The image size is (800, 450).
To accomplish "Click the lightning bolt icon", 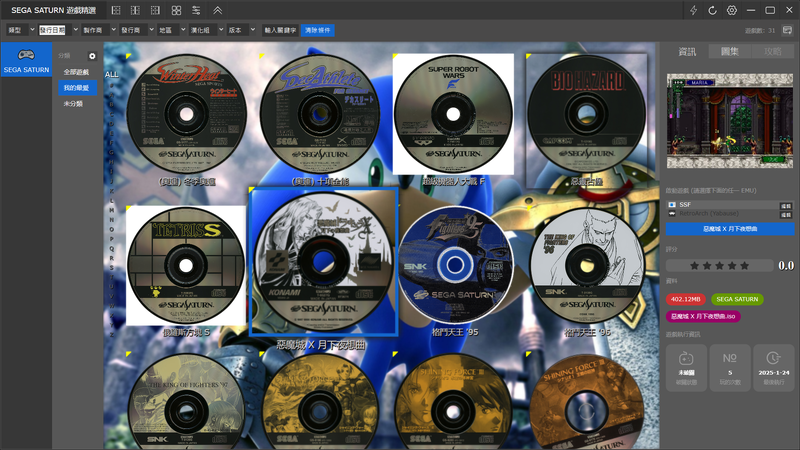I will coord(693,10).
